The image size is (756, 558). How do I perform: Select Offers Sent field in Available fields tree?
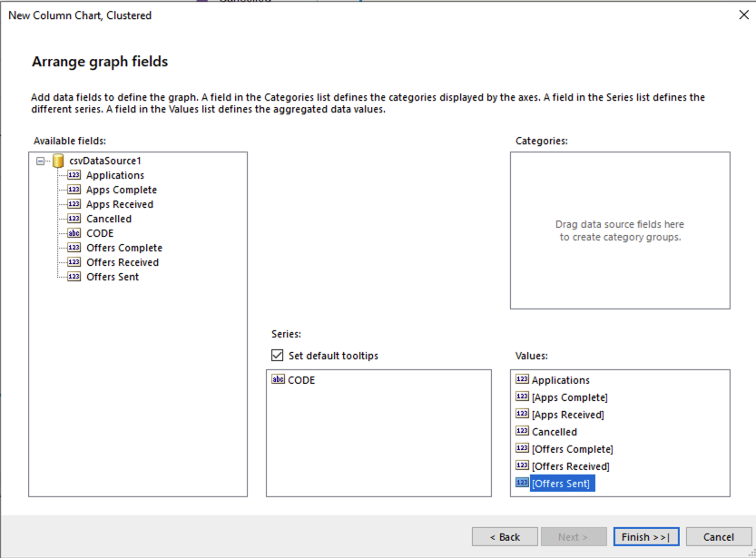tap(113, 277)
